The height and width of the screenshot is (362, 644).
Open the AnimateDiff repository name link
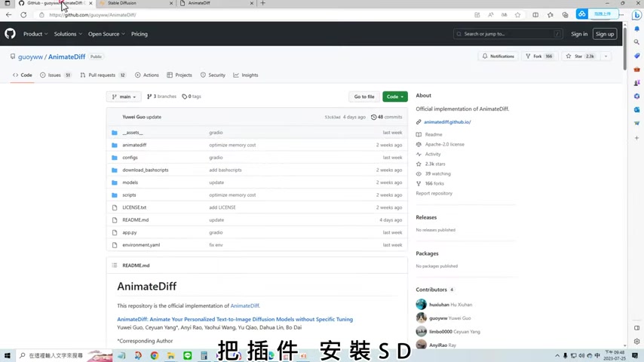[x=66, y=57]
